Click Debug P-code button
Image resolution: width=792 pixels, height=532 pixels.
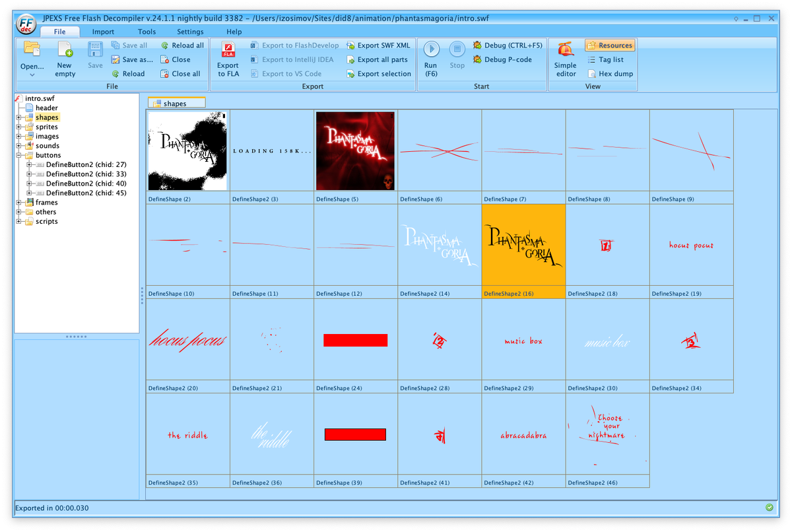tap(502, 59)
